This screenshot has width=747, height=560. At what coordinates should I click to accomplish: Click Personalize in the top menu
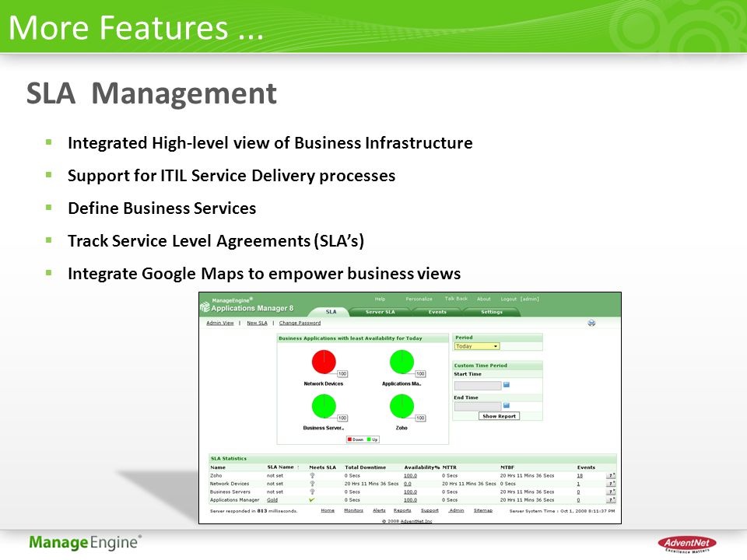pos(419,299)
